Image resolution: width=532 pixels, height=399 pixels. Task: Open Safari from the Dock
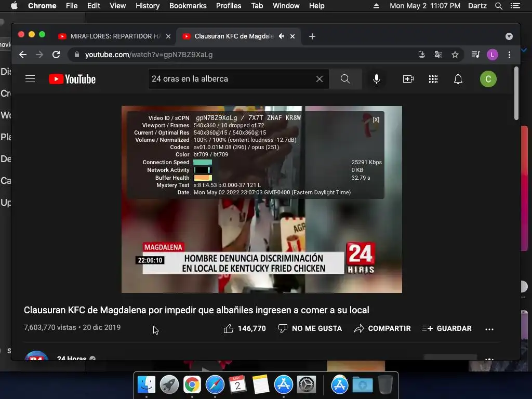pyautogui.click(x=215, y=385)
